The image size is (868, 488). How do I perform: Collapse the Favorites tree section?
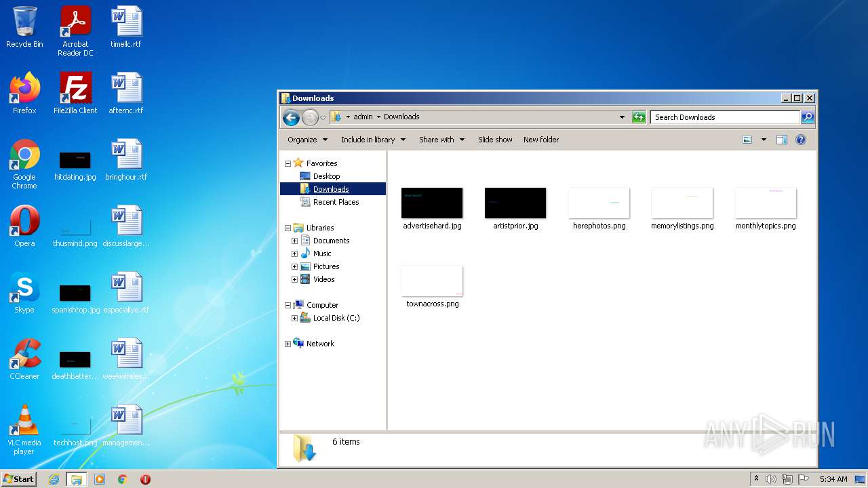click(x=288, y=163)
